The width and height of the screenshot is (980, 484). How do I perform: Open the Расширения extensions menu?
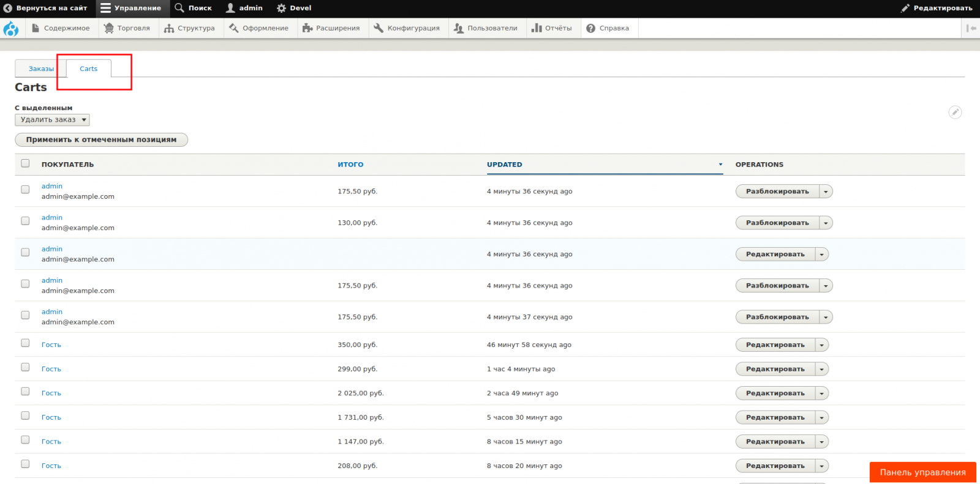pyautogui.click(x=331, y=28)
